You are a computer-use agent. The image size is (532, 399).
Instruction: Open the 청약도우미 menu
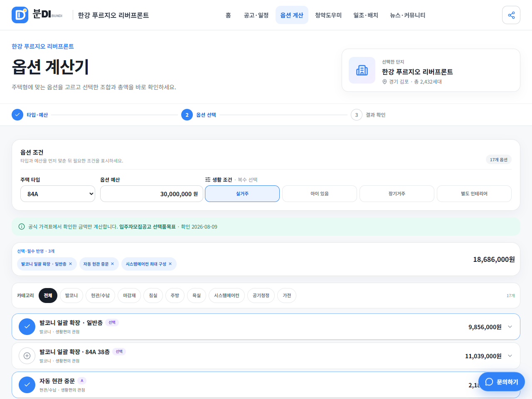[328, 15]
